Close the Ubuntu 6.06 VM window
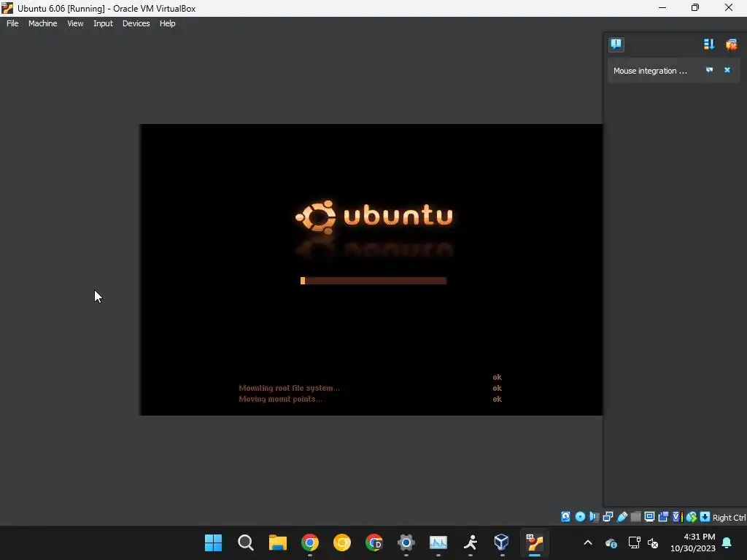 pos(729,7)
